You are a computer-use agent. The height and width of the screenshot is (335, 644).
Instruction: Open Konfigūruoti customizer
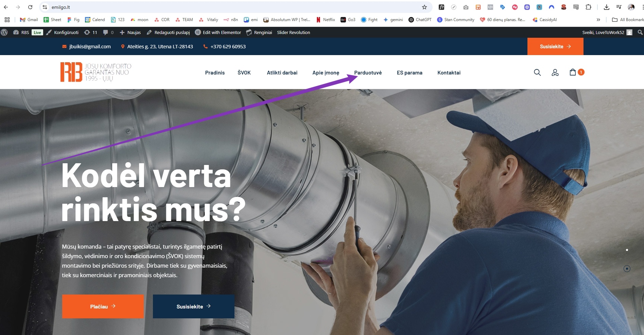[63, 32]
